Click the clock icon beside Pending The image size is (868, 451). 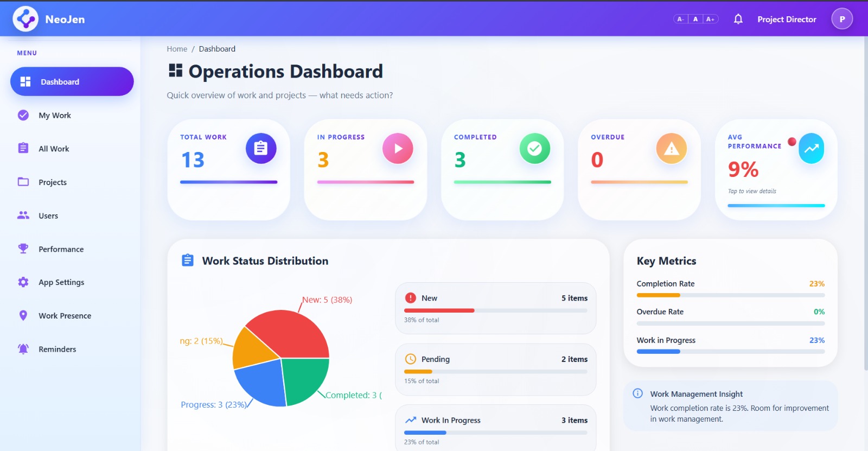point(411,359)
